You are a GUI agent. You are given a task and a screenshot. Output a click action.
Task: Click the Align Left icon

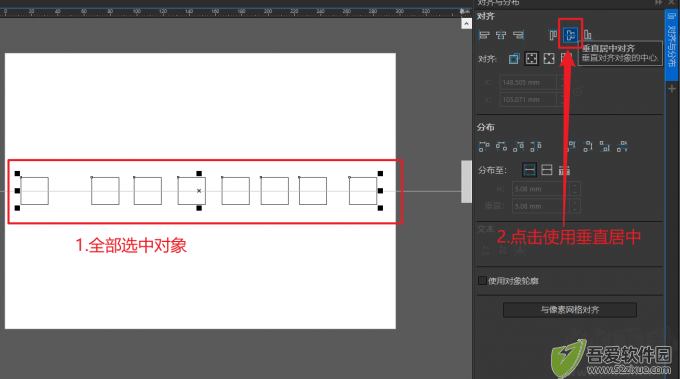(x=484, y=35)
